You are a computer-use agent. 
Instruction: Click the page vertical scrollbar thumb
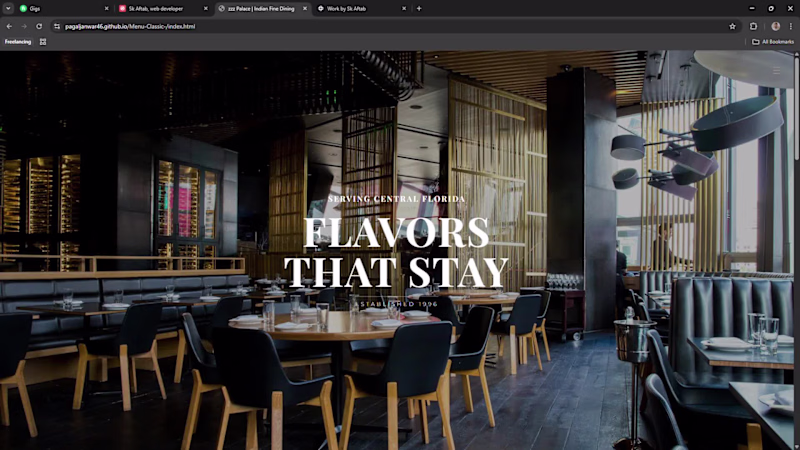coord(797,110)
